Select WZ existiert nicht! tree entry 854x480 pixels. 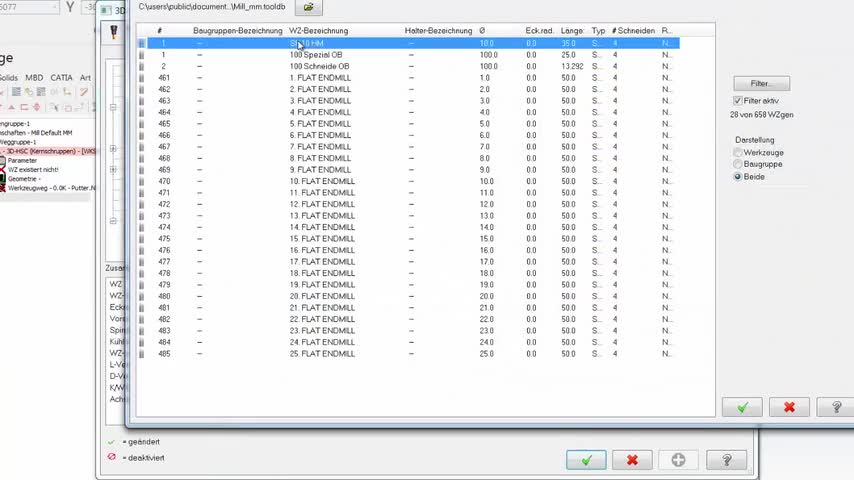(33, 169)
